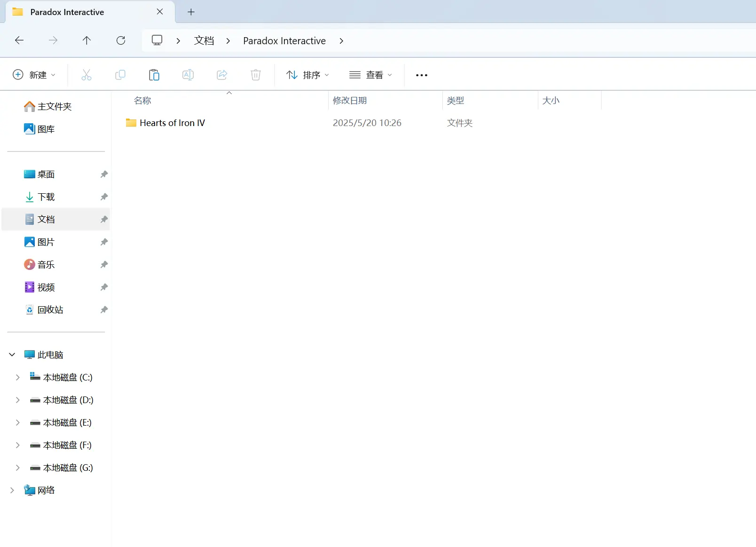The width and height of the screenshot is (756, 547).
Task: Open the 排序 sort dropdown
Action: point(308,75)
